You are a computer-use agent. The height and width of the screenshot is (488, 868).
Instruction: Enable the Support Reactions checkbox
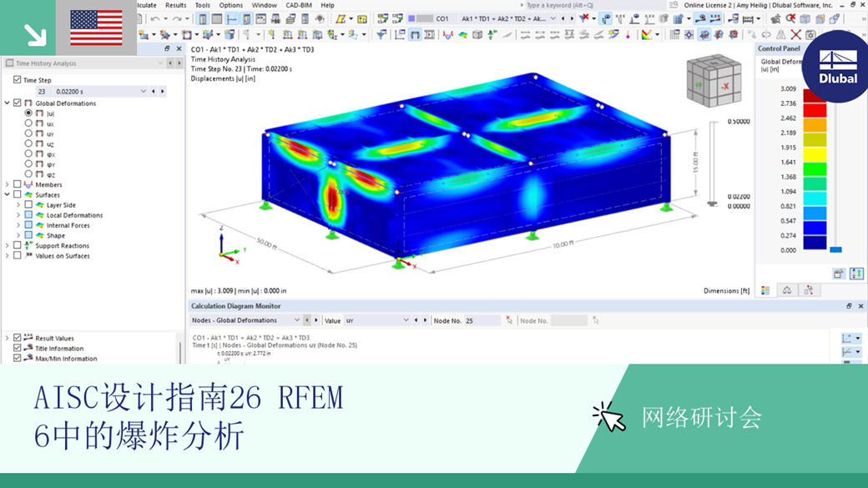click(x=18, y=245)
